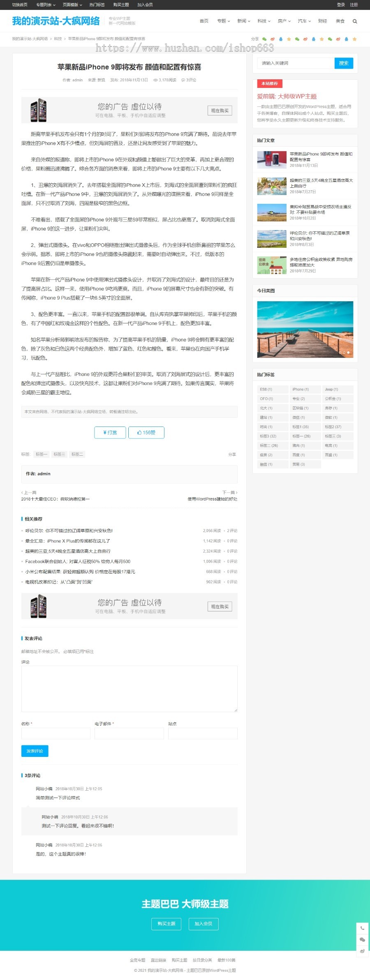Viewport: 370px width, 980px height.
Task: Click the ¥打赏 reward button
Action: click(110, 433)
